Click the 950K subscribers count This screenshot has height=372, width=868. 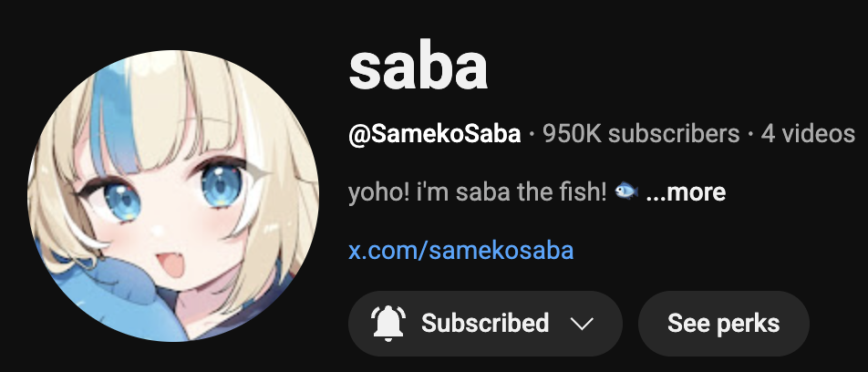[x=640, y=134]
